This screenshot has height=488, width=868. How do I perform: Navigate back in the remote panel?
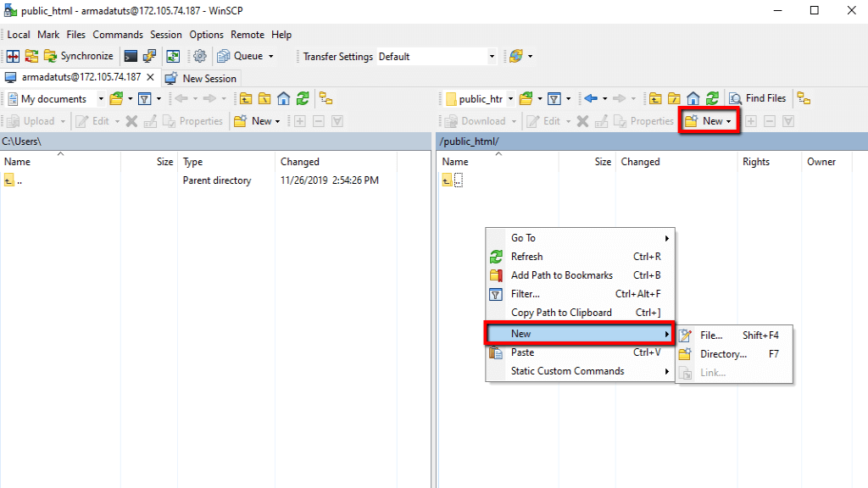click(x=591, y=98)
